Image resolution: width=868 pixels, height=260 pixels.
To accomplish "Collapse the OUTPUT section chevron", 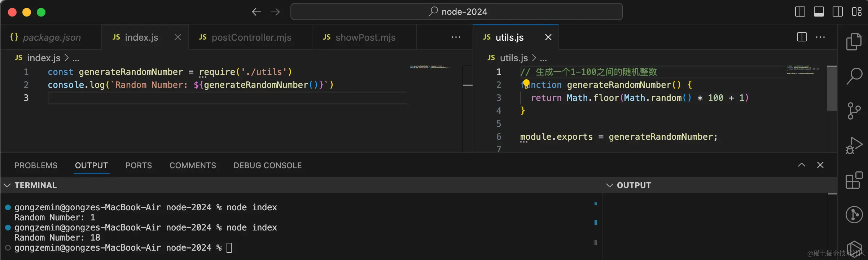I will coord(609,185).
